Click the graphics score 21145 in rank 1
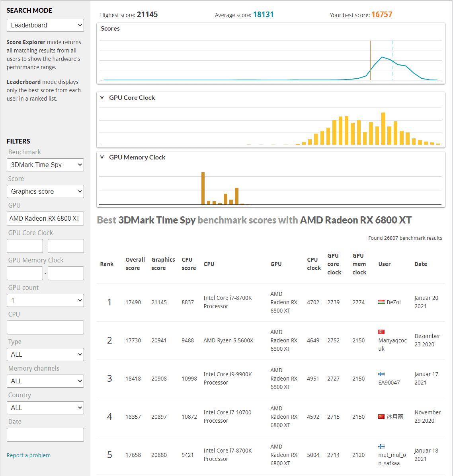453x476 pixels. point(159,302)
